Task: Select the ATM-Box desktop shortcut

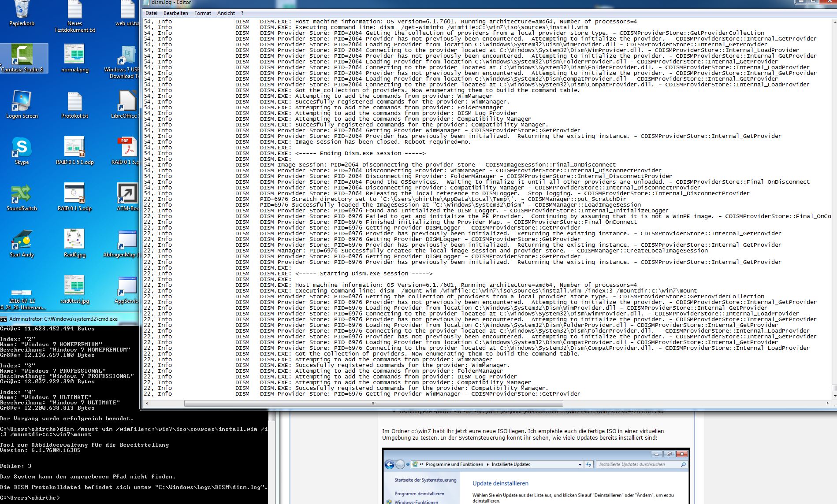Action: (127, 197)
